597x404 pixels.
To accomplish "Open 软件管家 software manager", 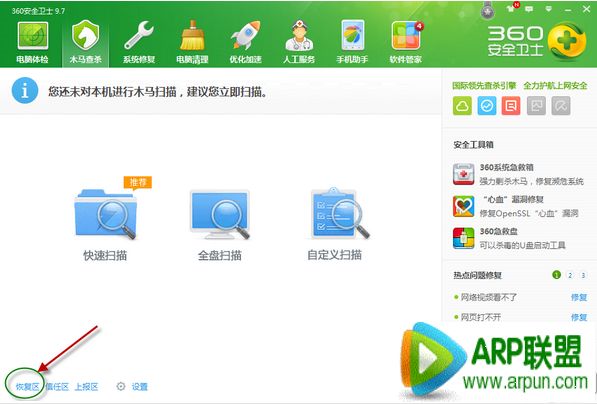I will pyautogui.click(x=406, y=43).
